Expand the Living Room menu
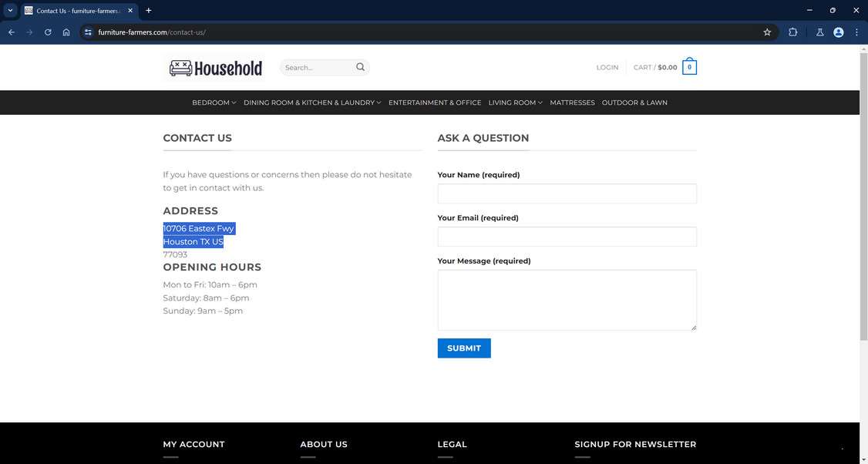This screenshot has height=464, width=868. coord(516,103)
